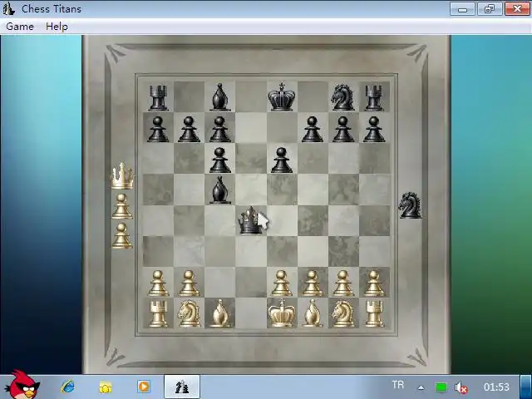Select the white pawn on f2
This screenshot has width=532, height=399.
[313, 283]
